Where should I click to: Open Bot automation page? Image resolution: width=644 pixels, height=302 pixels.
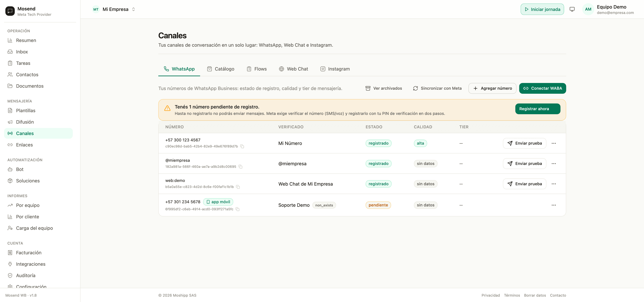click(38, 169)
